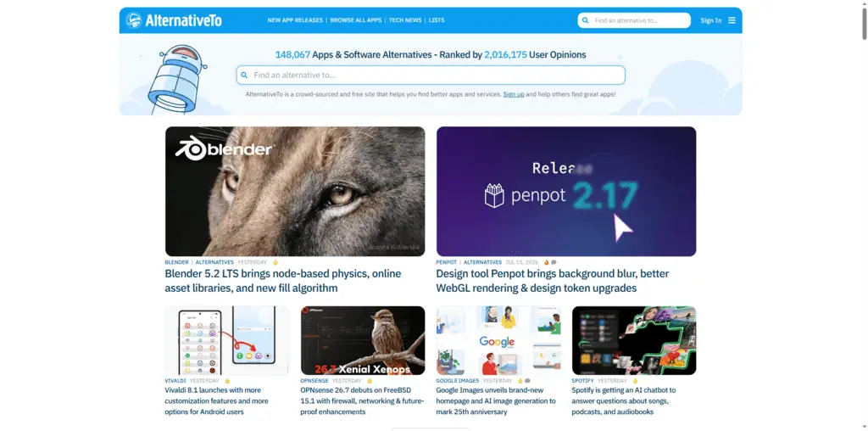The height and width of the screenshot is (431, 868).
Task: Click the OPNSENSE tag label
Action: 314,381
